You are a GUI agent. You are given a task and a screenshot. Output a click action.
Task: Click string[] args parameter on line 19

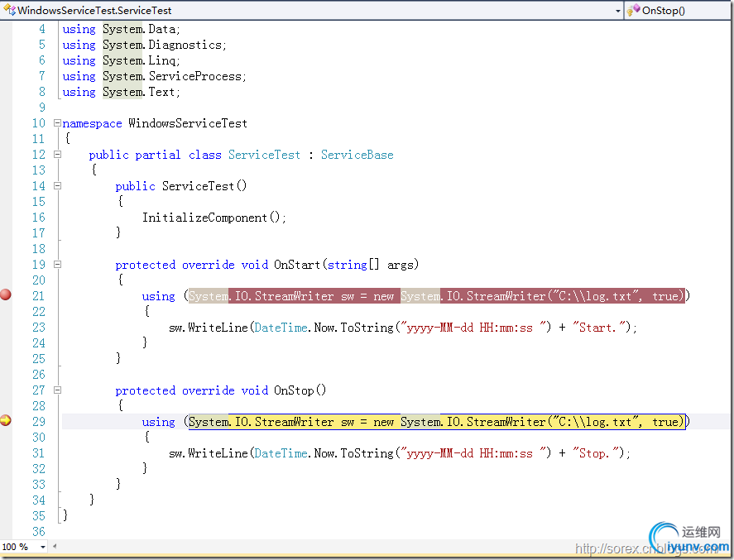click(370, 265)
